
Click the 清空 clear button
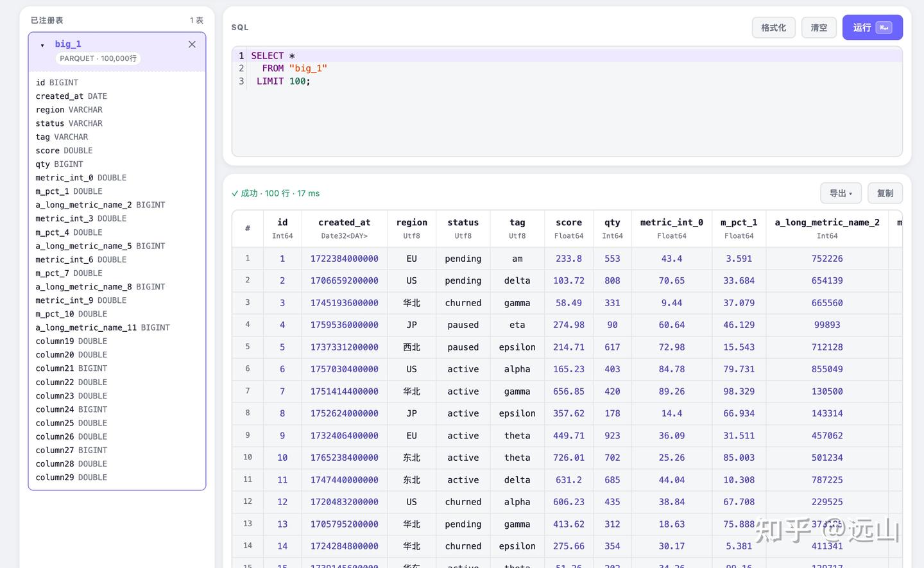point(819,28)
